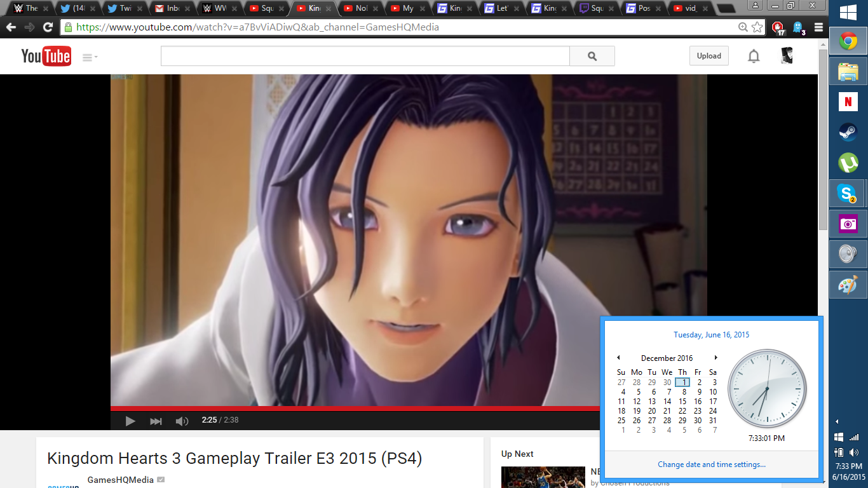Screen dimensions: 868x488
Task: Go to the previous month in the calendar
Action: (618, 358)
